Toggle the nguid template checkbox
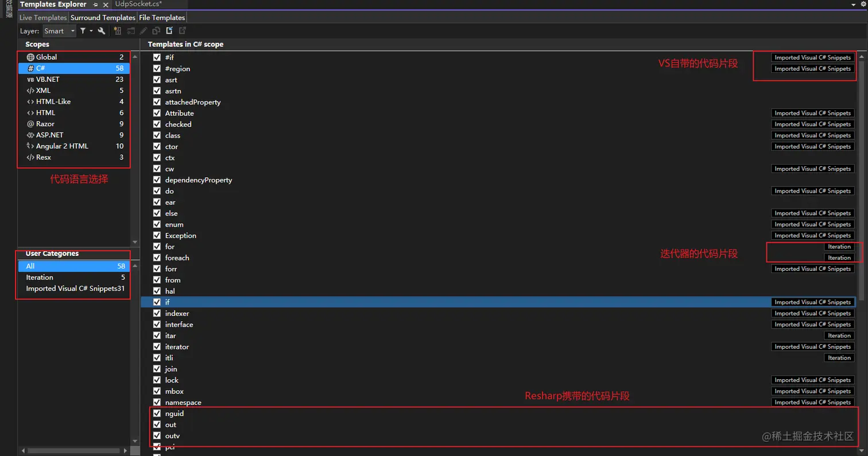Image resolution: width=868 pixels, height=456 pixels. (x=157, y=414)
